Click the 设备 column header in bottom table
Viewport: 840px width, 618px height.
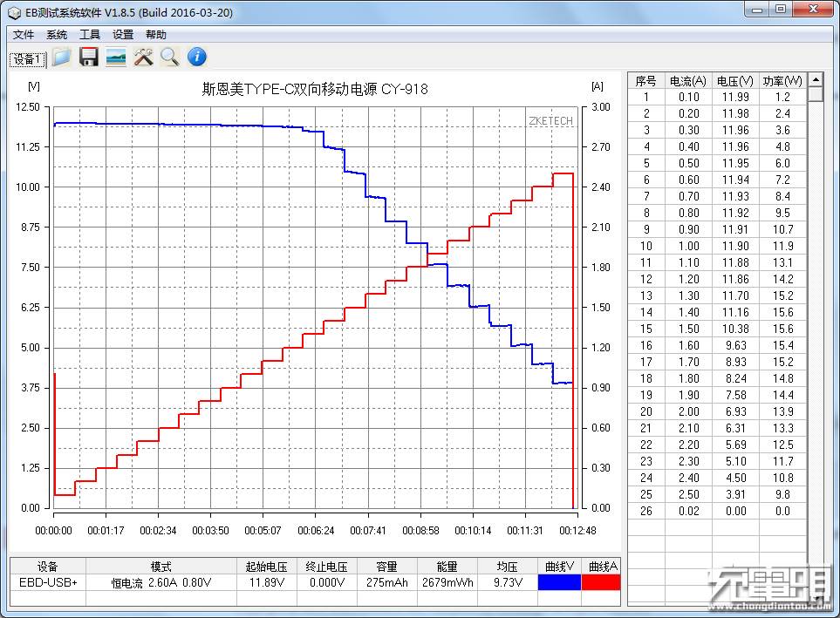[x=48, y=566]
